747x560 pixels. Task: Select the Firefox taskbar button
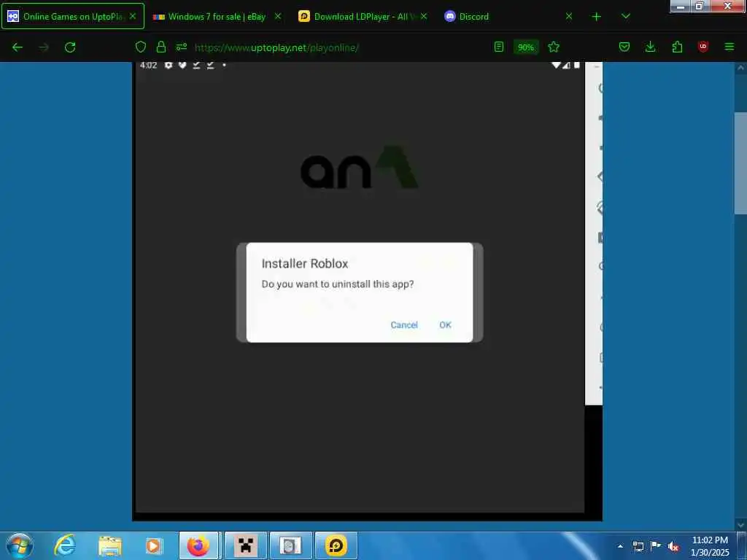(198, 545)
